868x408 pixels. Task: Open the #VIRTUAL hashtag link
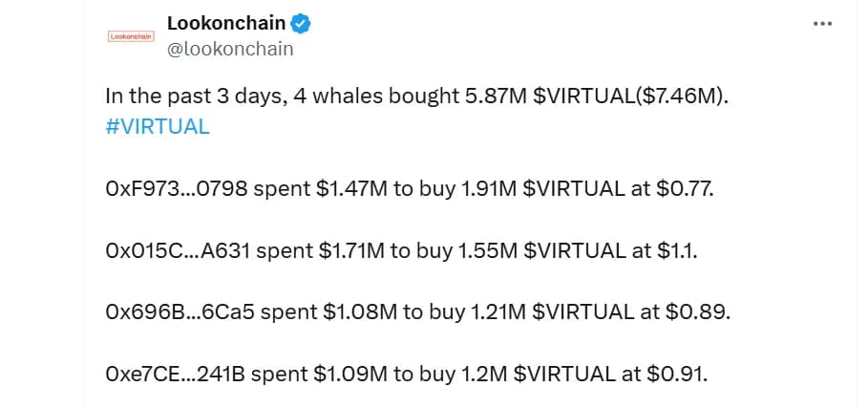coord(158,127)
